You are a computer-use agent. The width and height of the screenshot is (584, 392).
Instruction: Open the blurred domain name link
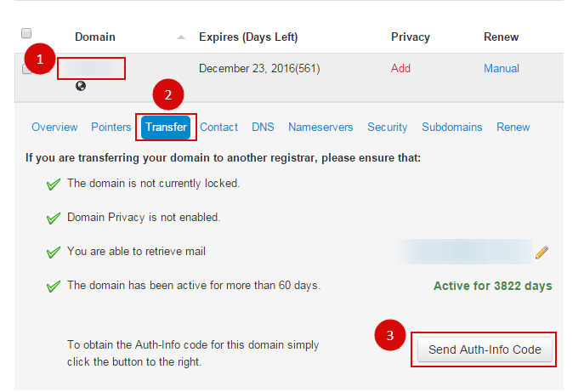click(91, 68)
